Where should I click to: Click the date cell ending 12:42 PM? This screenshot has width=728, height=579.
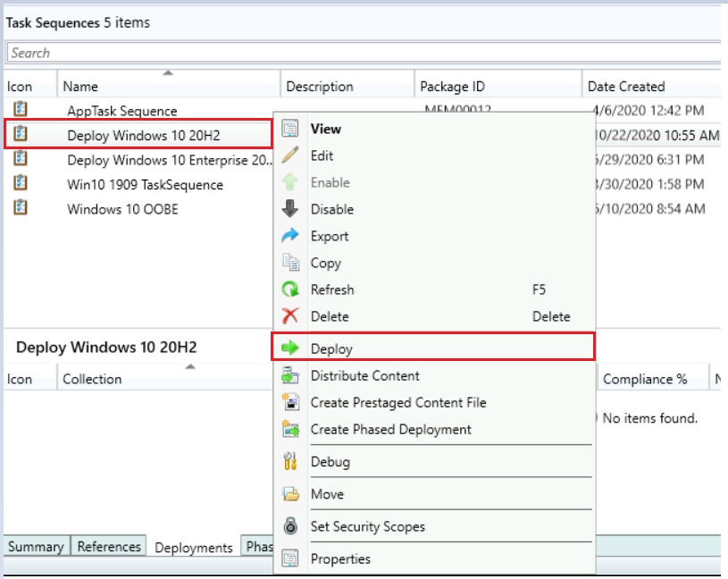coord(649,111)
